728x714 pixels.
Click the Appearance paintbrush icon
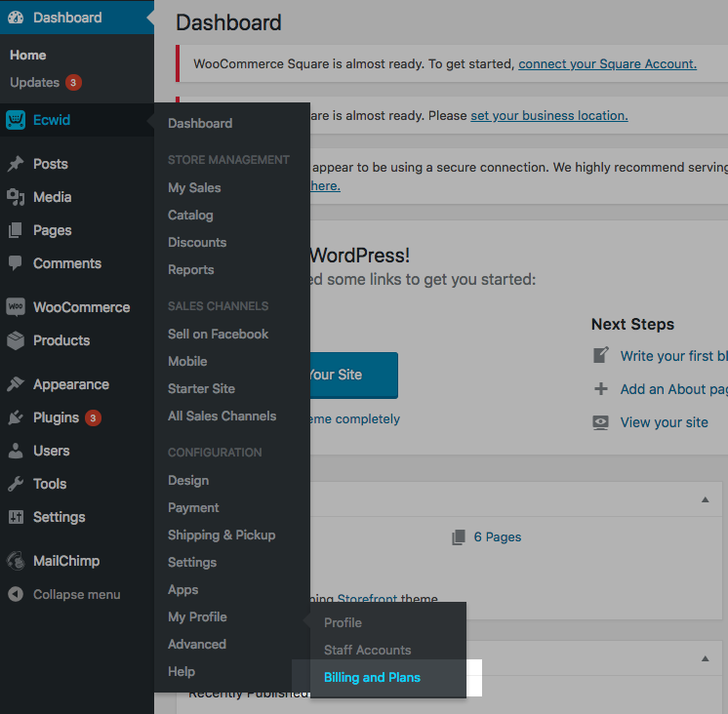click(x=16, y=384)
